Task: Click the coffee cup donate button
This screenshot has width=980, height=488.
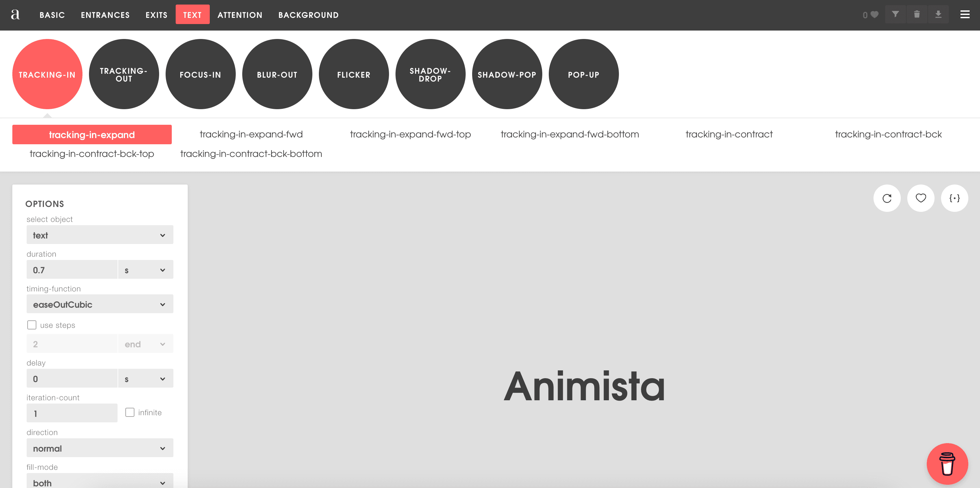Action: tap(947, 463)
